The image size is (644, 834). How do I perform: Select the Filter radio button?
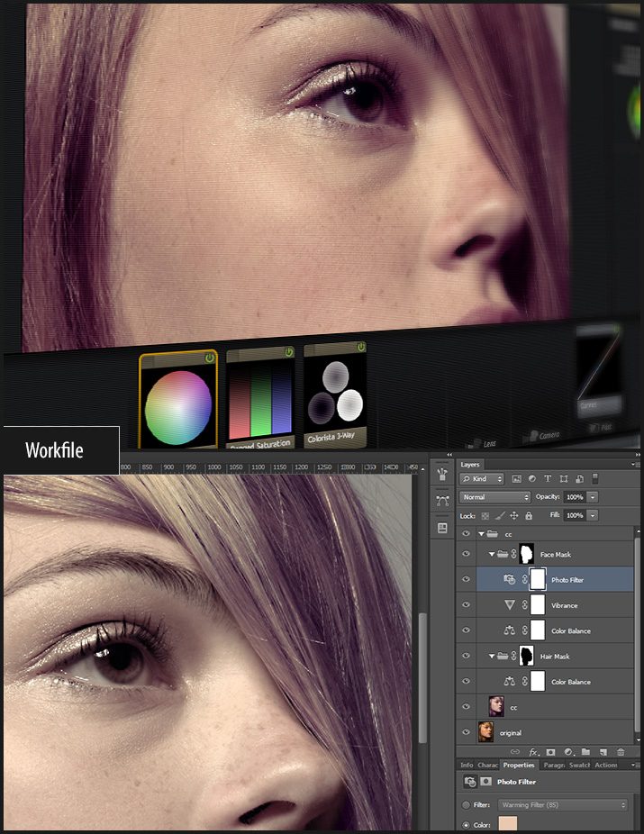(466, 804)
